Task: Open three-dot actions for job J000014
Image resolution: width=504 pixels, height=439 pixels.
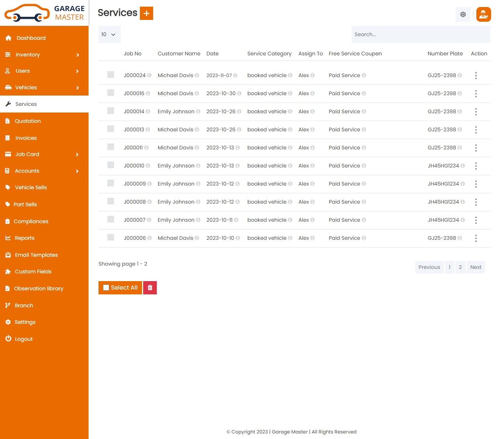Action: click(476, 112)
